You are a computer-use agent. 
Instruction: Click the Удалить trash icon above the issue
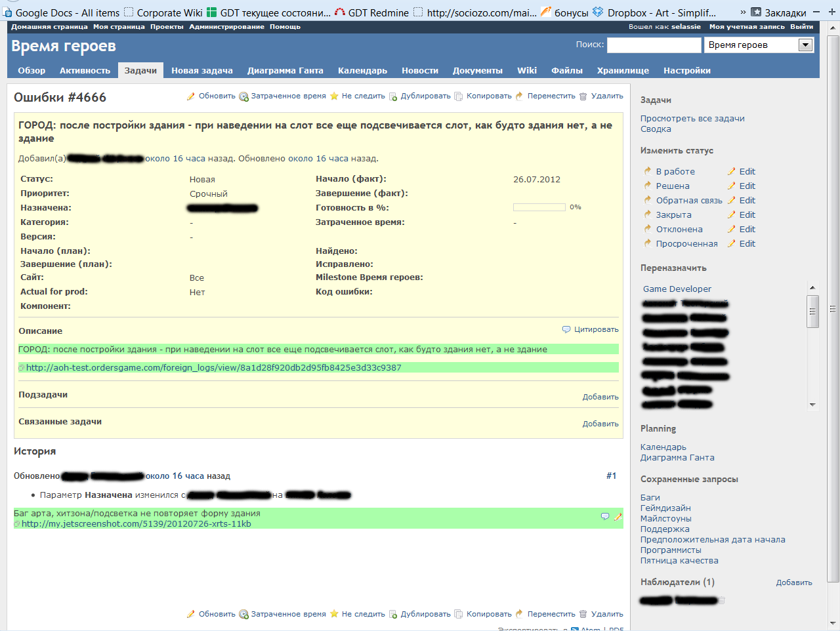tap(583, 96)
